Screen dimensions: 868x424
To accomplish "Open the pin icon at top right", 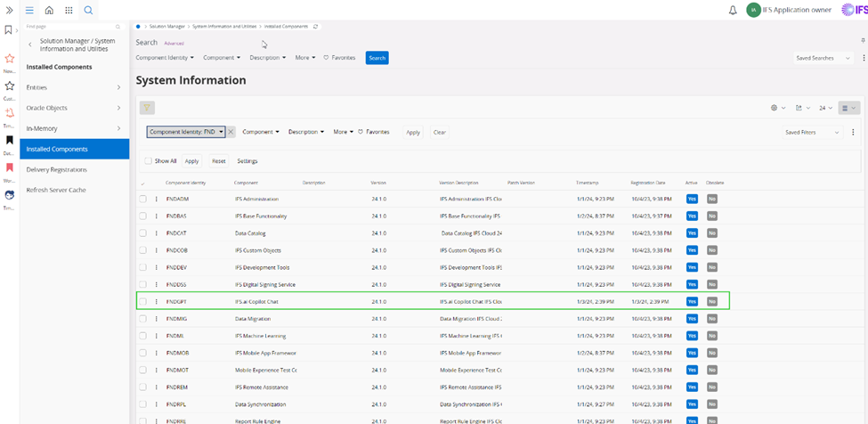I will point(862,40).
